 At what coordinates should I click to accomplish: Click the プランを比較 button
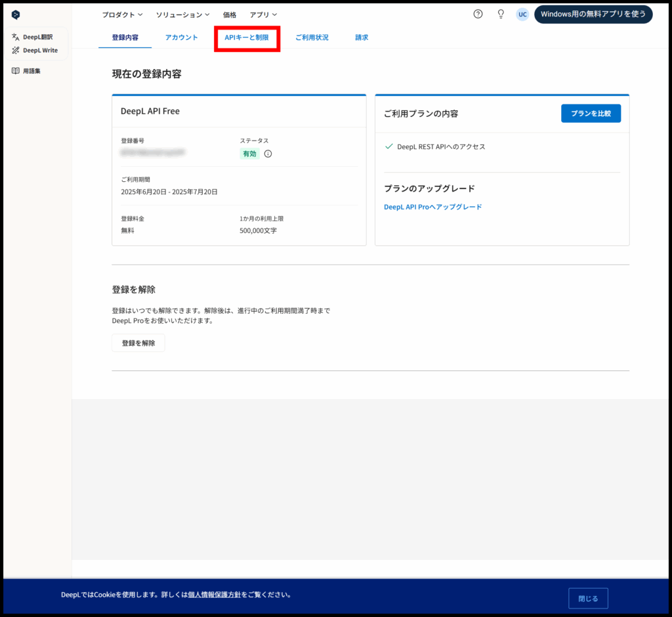(591, 113)
